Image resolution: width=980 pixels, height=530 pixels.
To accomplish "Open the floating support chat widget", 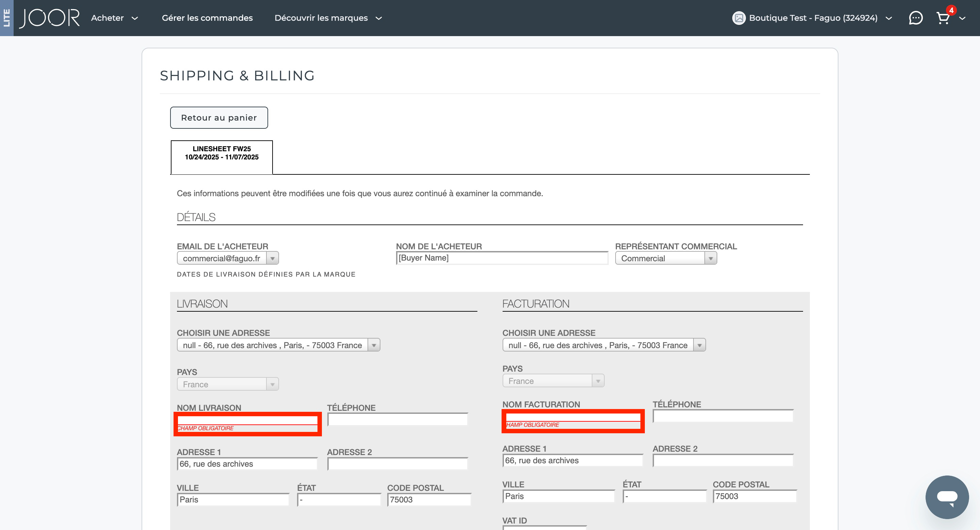I will point(947,497).
